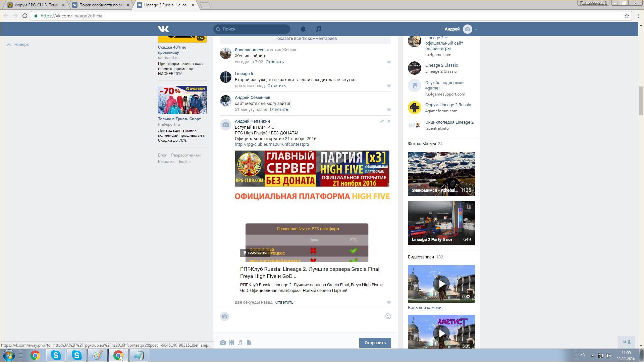This screenshot has height=362, width=644.
Task: Open emoji smiley picker
Action: click(388, 316)
